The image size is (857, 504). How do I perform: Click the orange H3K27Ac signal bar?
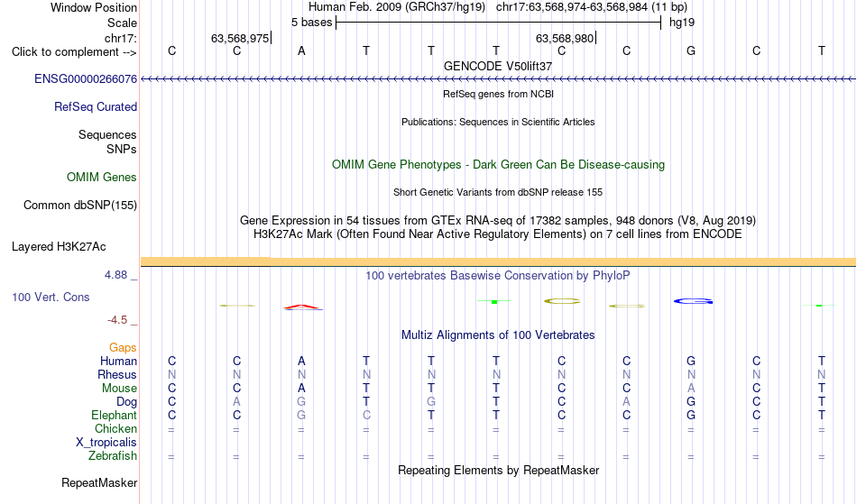[x=498, y=262]
